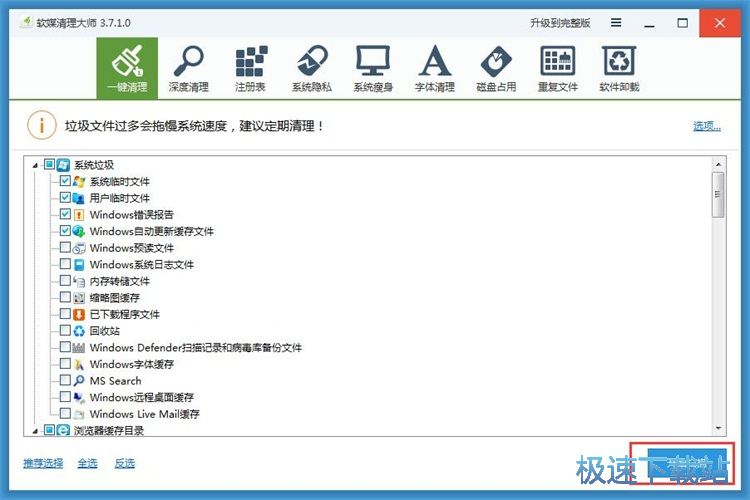Viewport: 750px width, 500px height.
Task: Open the 深度清理 deep clean magnifier icon
Action: [188, 68]
